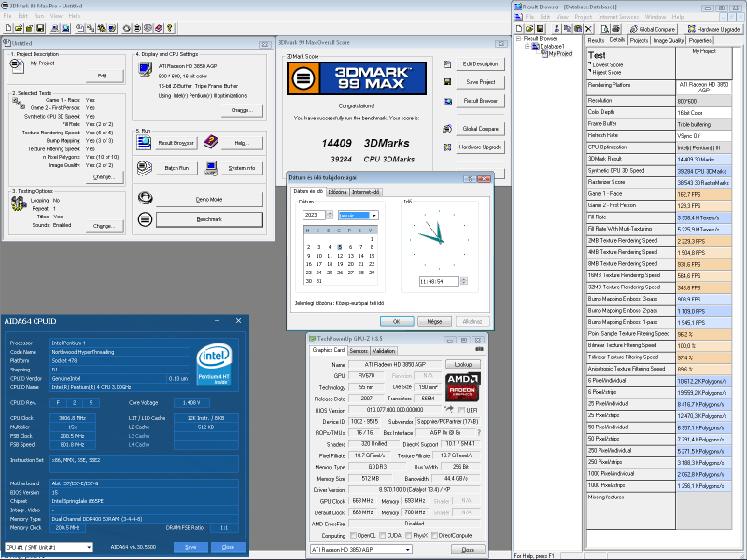Open month dropdown showing január
The width and height of the screenshot is (747, 560).
[374, 216]
